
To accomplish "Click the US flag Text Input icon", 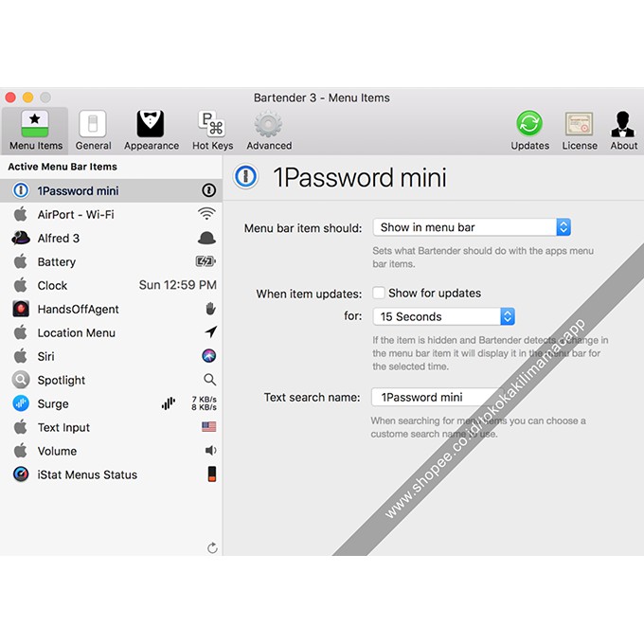I will click(x=209, y=427).
